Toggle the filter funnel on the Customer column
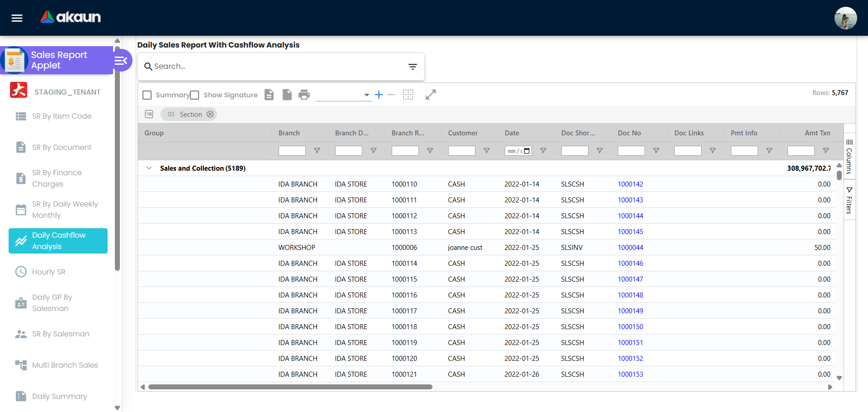868x412 pixels. click(486, 150)
